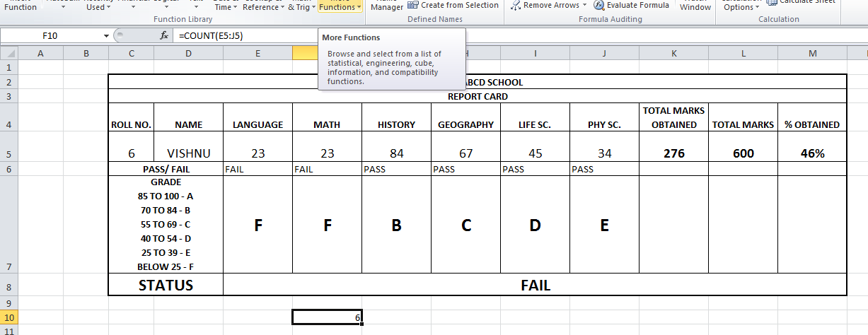868x335 pixels.
Task: Select the grade B cell under HISTORY
Action: [x=396, y=225]
